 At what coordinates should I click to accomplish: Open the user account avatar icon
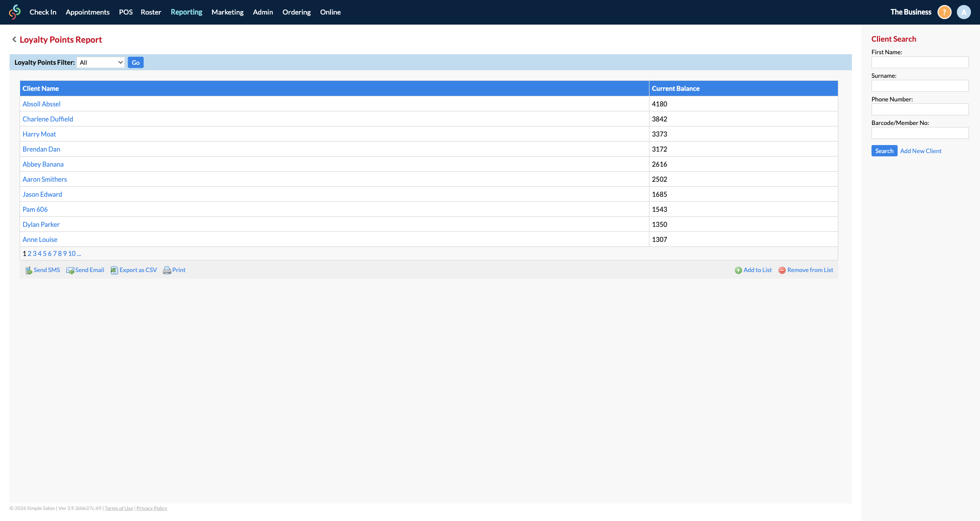tap(963, 12)
